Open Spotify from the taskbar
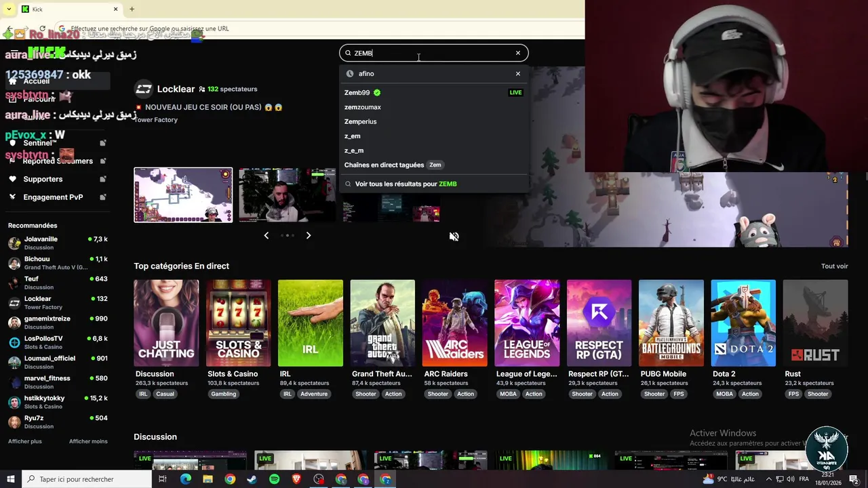This screenshot has height=488, width=868. pyautogui.click(x=274, y=479)
